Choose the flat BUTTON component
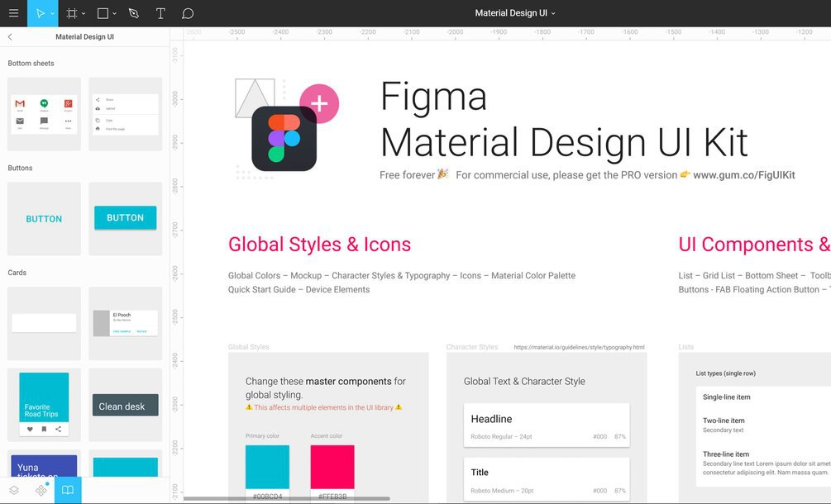 pos(44,219)
